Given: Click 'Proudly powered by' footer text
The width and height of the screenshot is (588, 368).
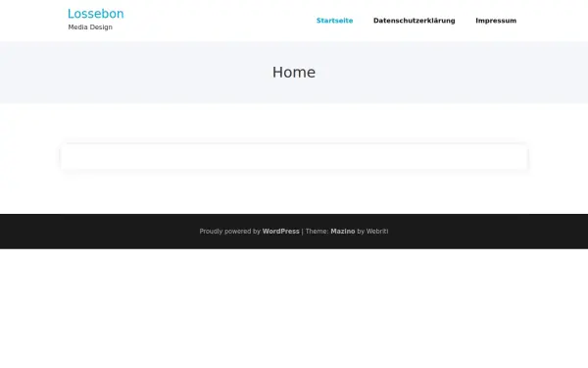Looking at the screenshot, I should tap(230, 232).
